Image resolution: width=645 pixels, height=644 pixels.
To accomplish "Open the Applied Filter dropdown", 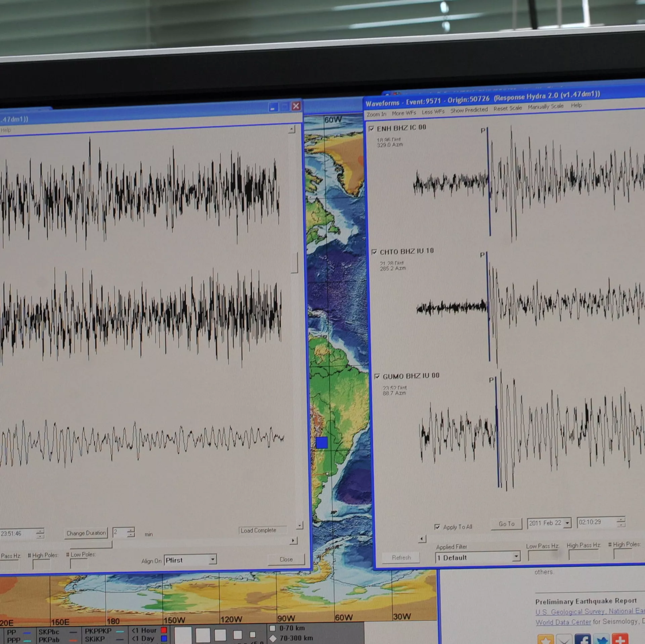I will [x=516, y=557].
